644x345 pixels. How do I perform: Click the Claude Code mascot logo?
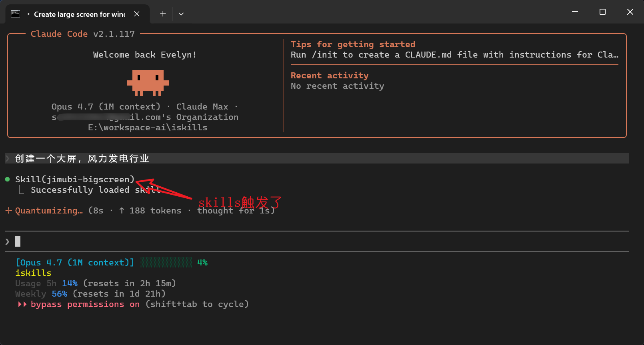pyautogui.click(x=148, y=82)
